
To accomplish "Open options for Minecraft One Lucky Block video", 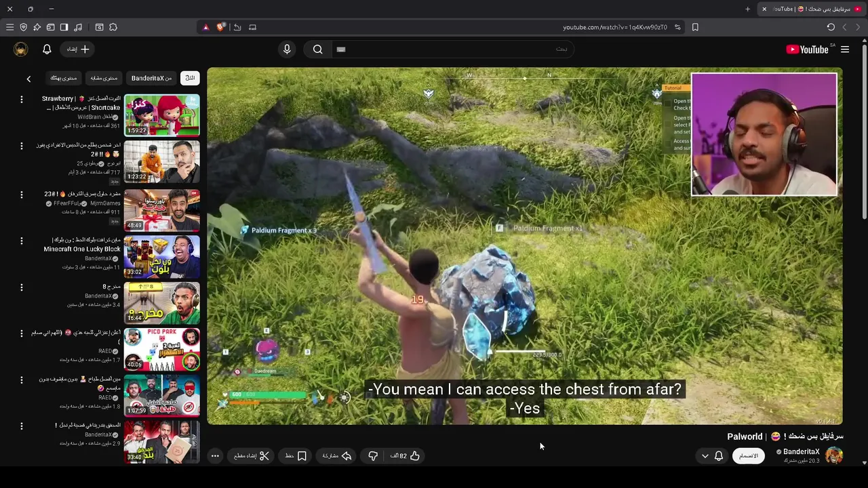I will (22, 241).
